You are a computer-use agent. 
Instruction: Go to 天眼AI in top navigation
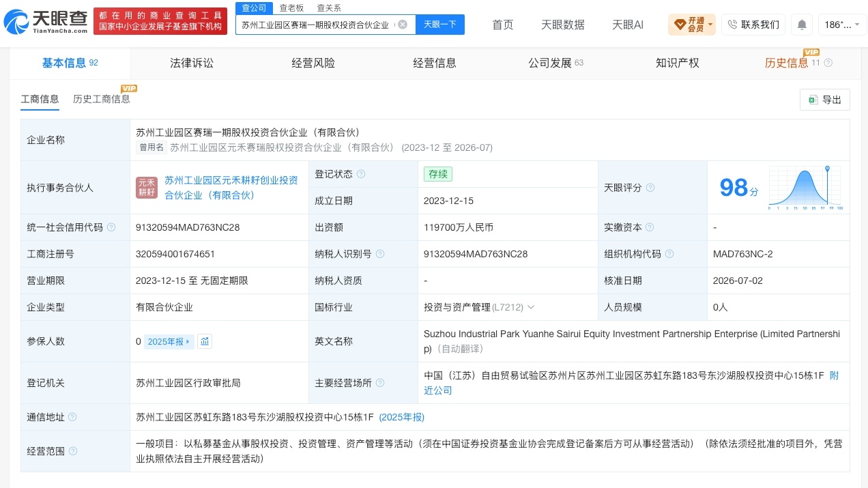point(628,25)
